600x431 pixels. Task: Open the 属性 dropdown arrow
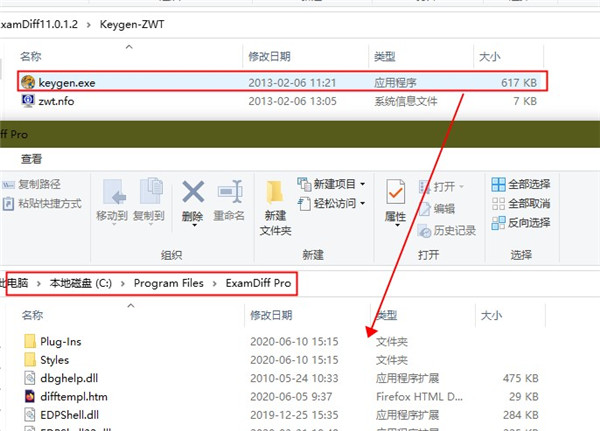397,225
